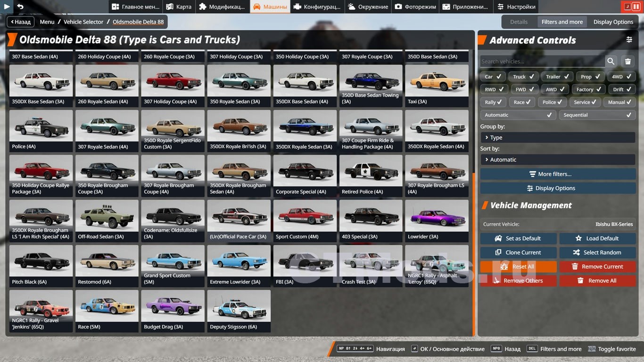Image resolution: width=644 pixels, height=362 pixels.
Task: Click the sliders icon in Advanced Controls header
Action: [629, 40]
